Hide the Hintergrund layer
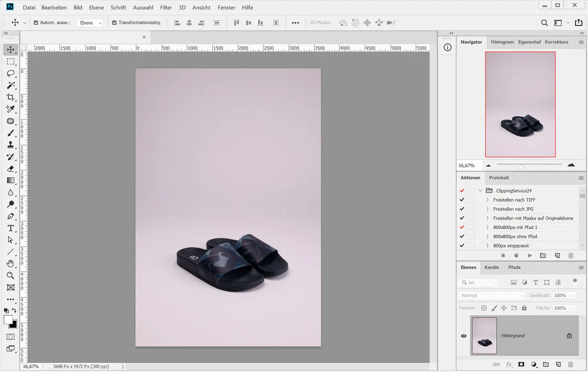This screenshot has width=588, height=372. click(x=464, y=336)
